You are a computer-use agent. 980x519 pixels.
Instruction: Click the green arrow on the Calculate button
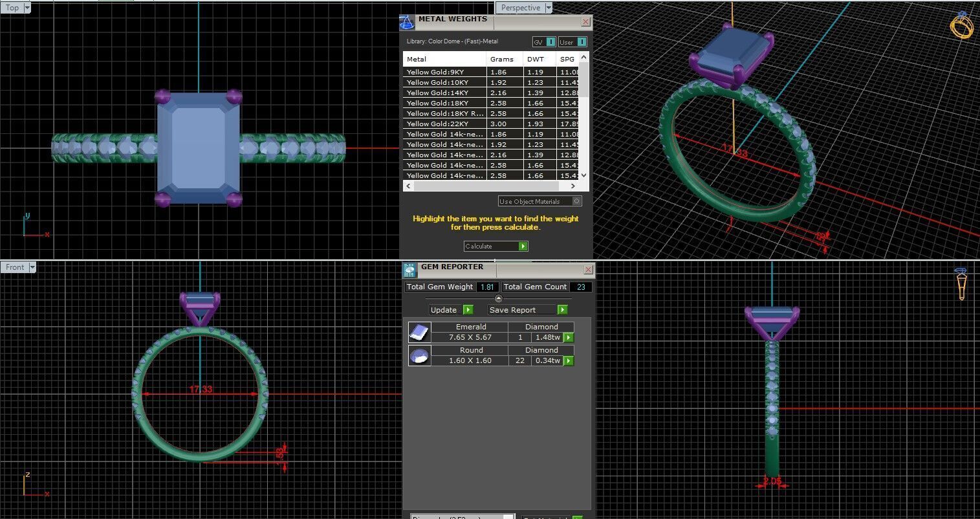[523, 246]
